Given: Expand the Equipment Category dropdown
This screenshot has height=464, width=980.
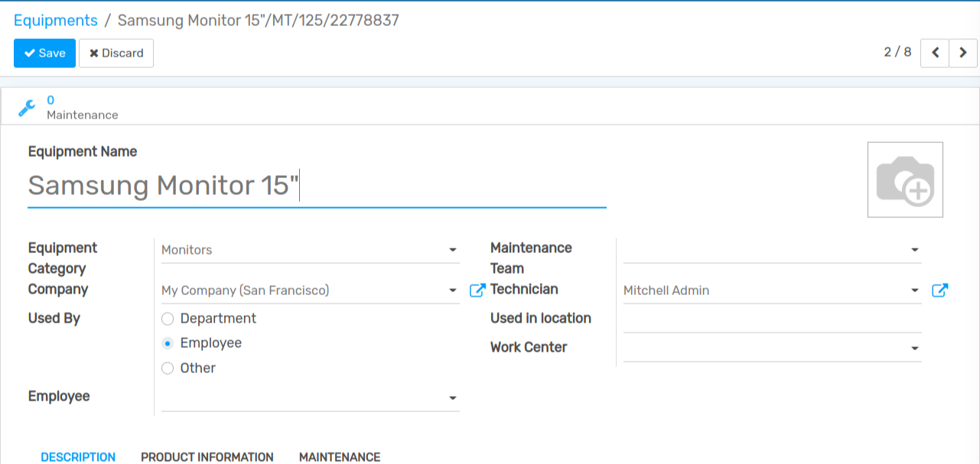Looking at the screenshot, I should pos(452,250).
